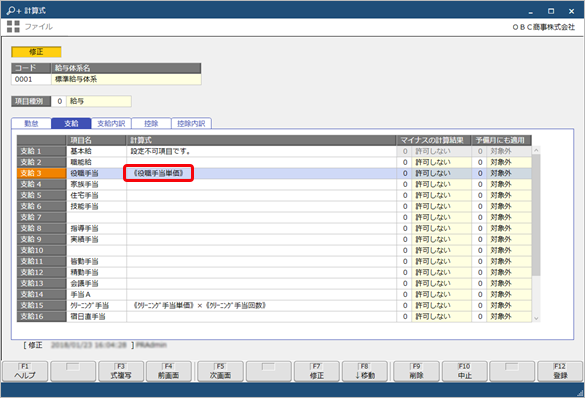Save with F12 登録 button

(x=560, y=371)
